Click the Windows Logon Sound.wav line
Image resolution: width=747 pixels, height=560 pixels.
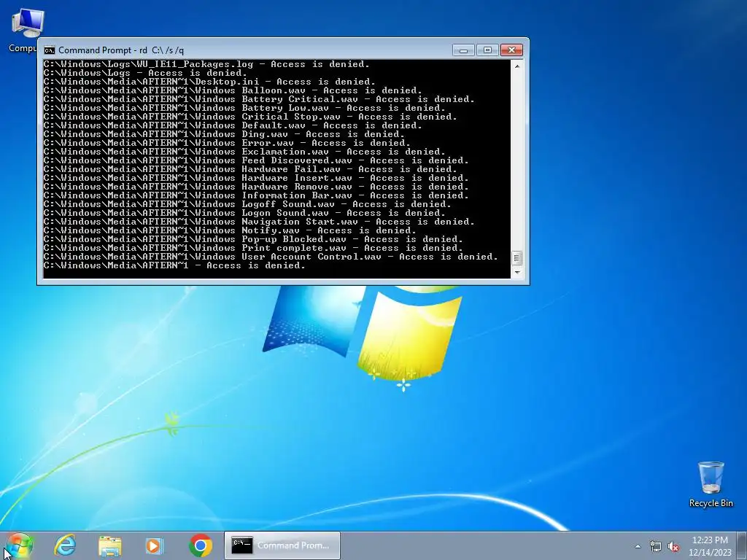pyautogui.click(x=244, y=212)
